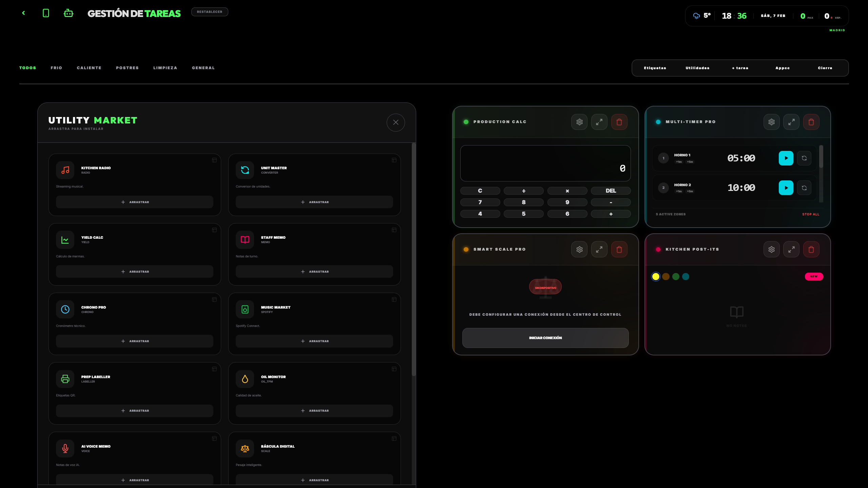This screenshot has height=488, width=868.
Task: Click the Kitchen Radio music note icon
Action: (x=65, y=170)
